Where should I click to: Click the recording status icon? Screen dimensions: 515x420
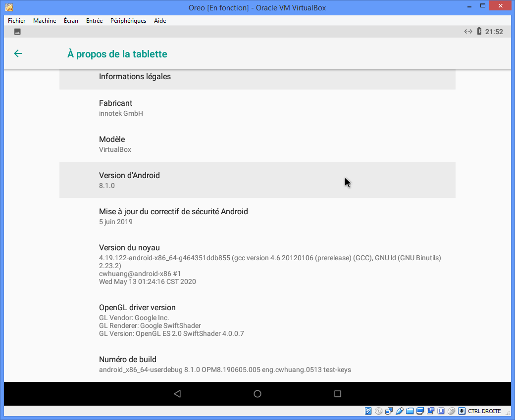pos(431,411)
